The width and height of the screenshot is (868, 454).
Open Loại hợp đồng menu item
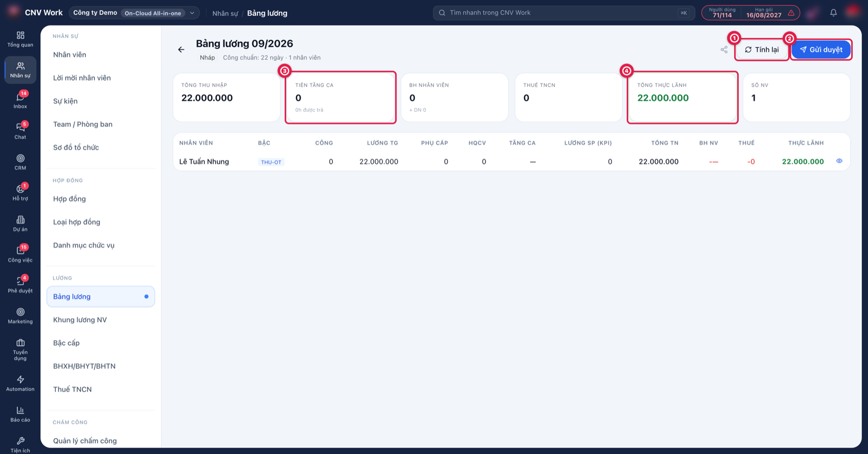(101, 222)
